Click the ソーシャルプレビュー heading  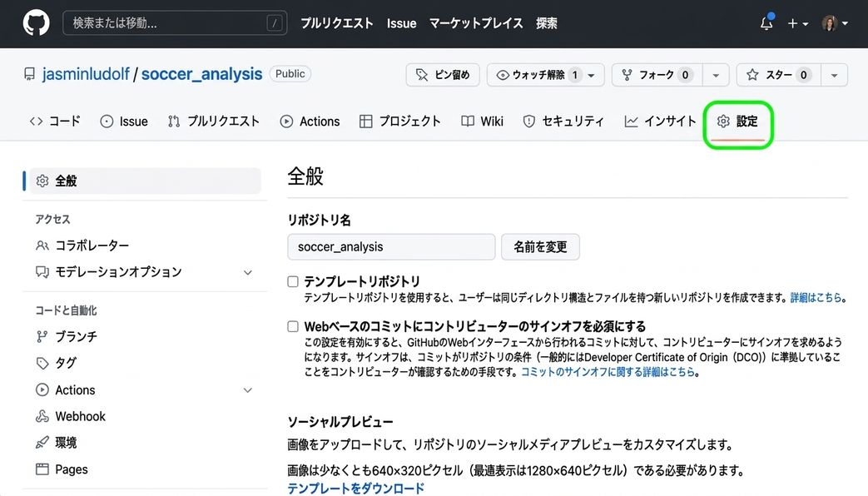340,422
